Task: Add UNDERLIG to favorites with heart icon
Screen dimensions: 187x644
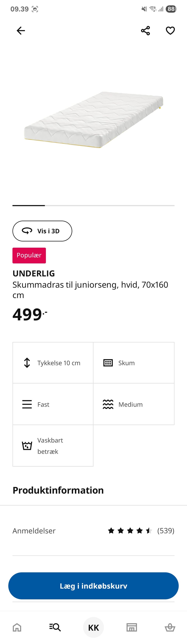Action: click(170, 31)
